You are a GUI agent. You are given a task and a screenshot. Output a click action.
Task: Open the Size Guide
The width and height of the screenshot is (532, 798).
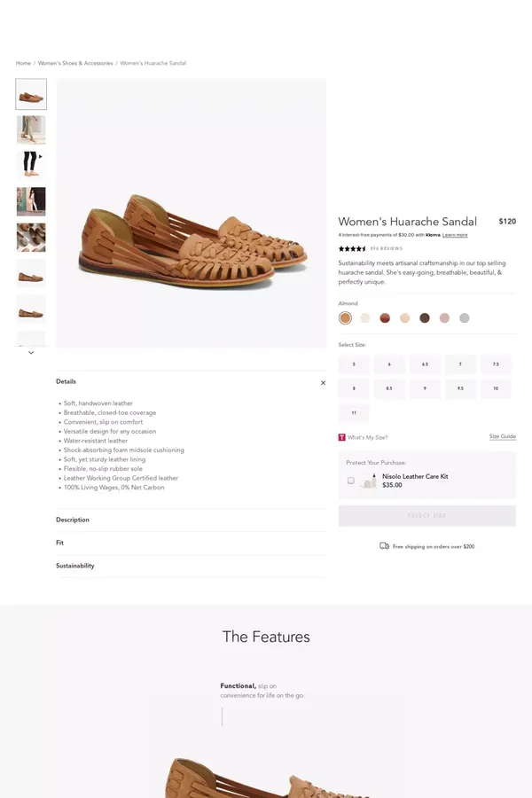(502, 436)
